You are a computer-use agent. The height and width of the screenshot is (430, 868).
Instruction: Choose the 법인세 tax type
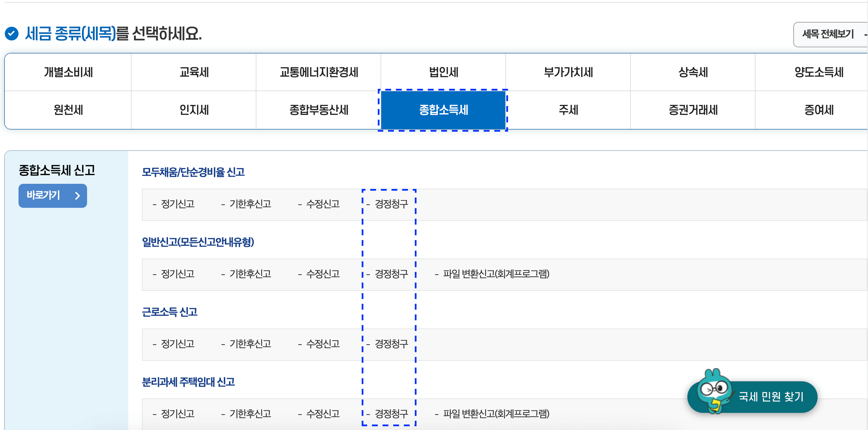443,72
